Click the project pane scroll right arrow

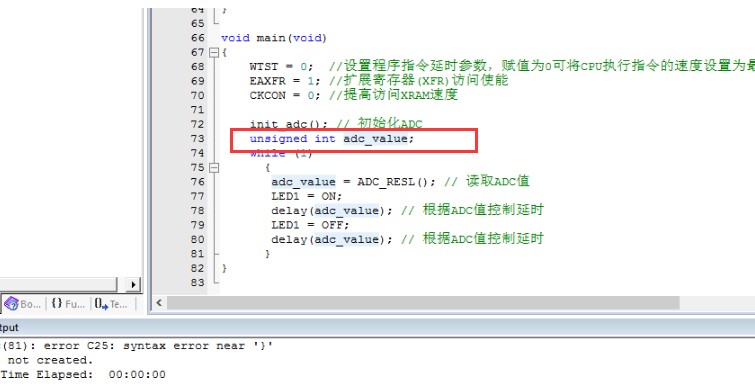(133, 284)
